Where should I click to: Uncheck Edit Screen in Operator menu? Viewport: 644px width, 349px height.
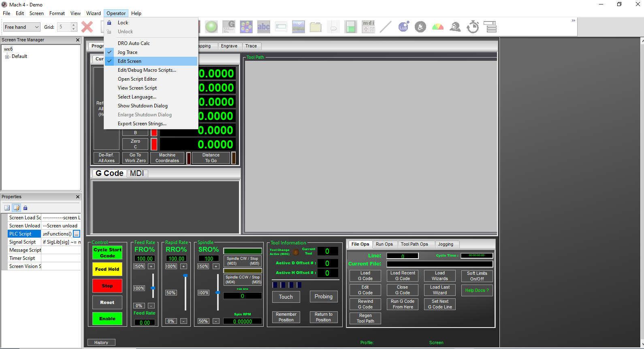(151, 61)
